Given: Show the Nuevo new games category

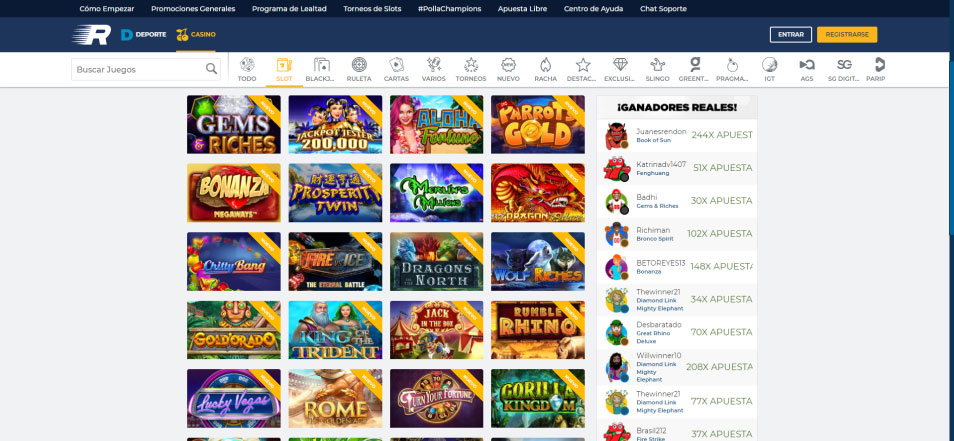Looking at the screenshot, I should point(508,65).
